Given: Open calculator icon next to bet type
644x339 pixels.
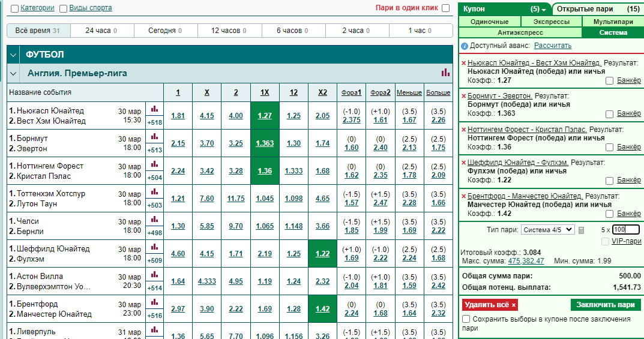Looking at the screenshot, I should [581, 230].
